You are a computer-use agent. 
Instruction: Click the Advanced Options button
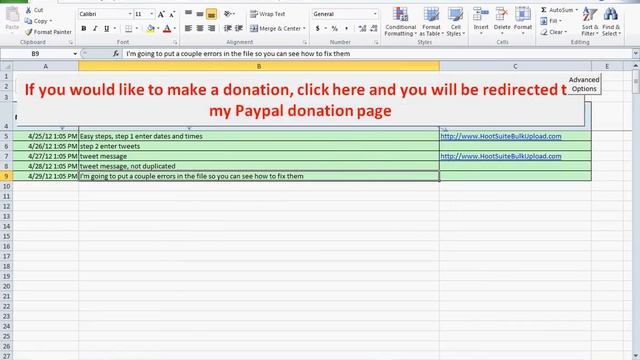[584, 84]
